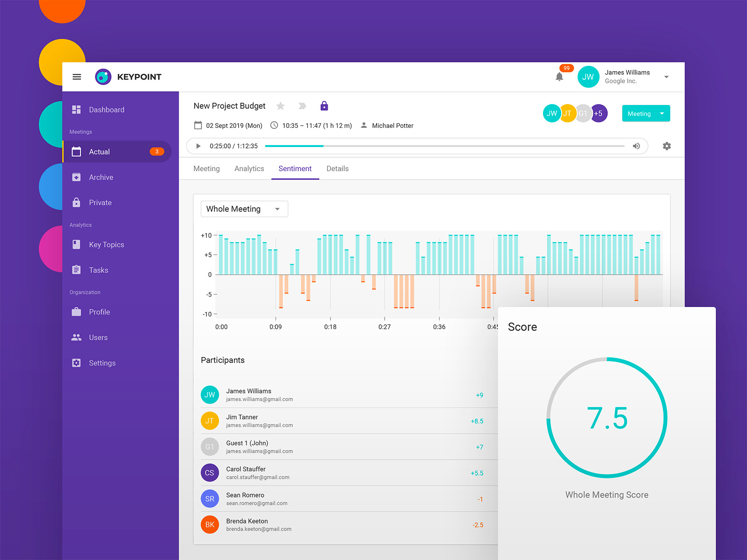The width and height of the screenshot is (747, 560).
Task: Open the Details tab
Action: (338, 168)
